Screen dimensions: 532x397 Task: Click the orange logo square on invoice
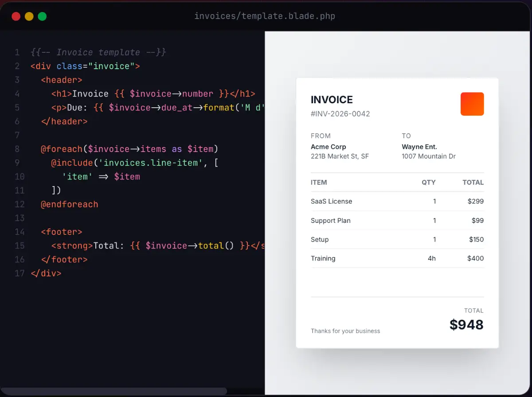(x=472, y=104)
